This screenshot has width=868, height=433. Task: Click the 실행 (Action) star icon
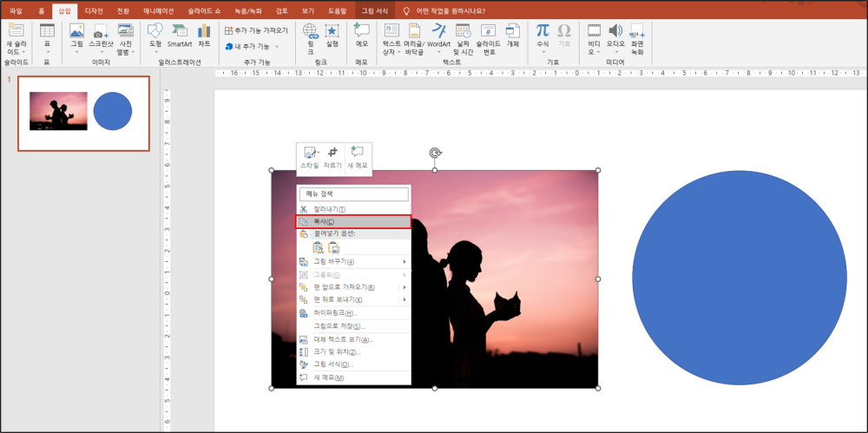click(x=332, y=31)
